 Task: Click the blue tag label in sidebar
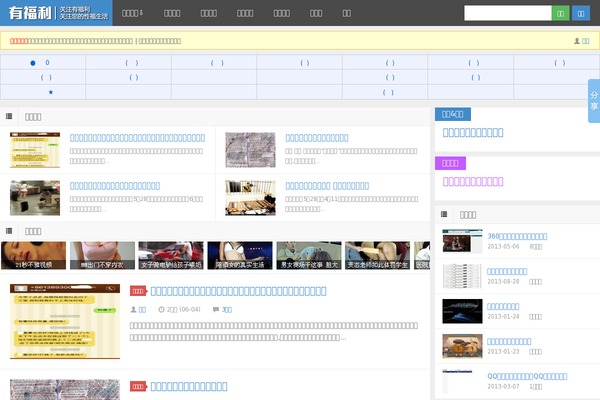[453, 114]
